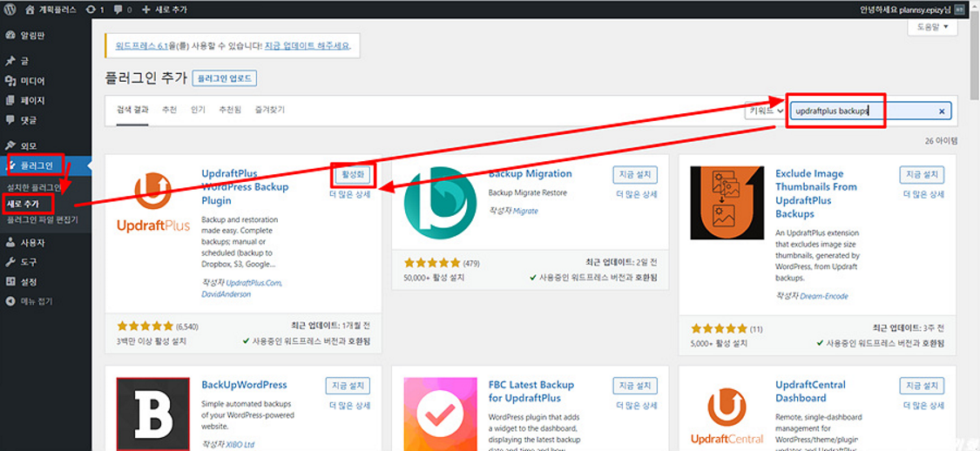Image resolution: width=980 pixels, height=451 pixels.
Task: Open author link Migrate
Action: pyautogui.click(x=525, y=211)
